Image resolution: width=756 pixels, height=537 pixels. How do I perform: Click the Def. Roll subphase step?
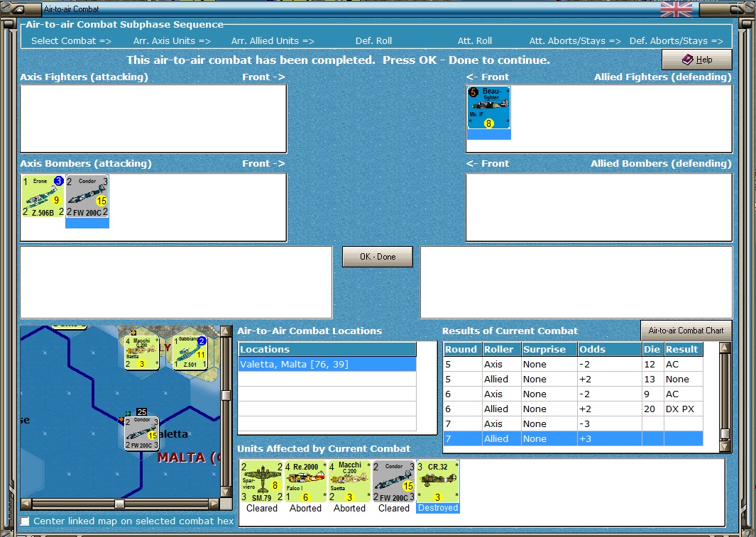point(373,41)
